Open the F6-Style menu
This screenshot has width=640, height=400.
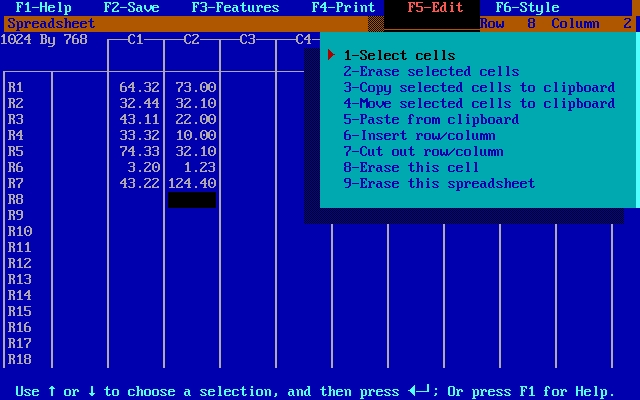527,8
